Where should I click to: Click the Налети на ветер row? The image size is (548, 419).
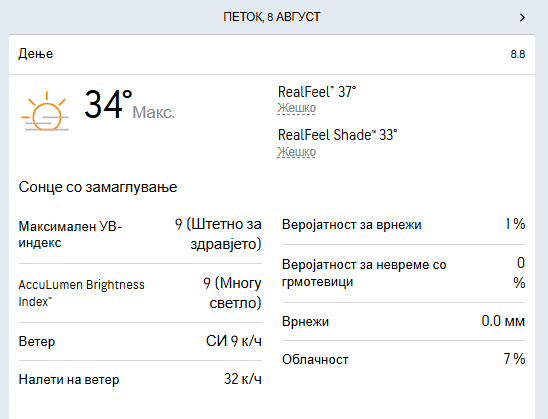point(140,379)
